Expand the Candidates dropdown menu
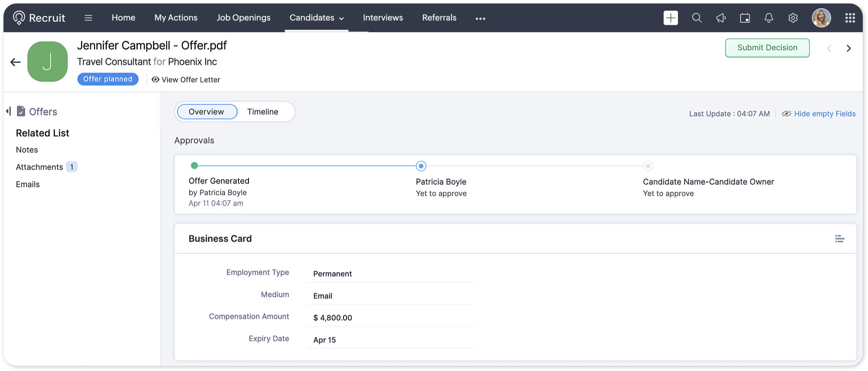868x371 pixels. (x=317, y=18)
